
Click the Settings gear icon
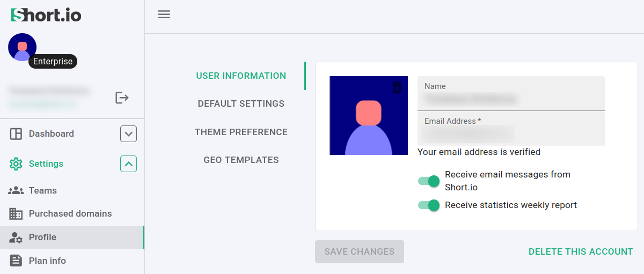[16, 164]
